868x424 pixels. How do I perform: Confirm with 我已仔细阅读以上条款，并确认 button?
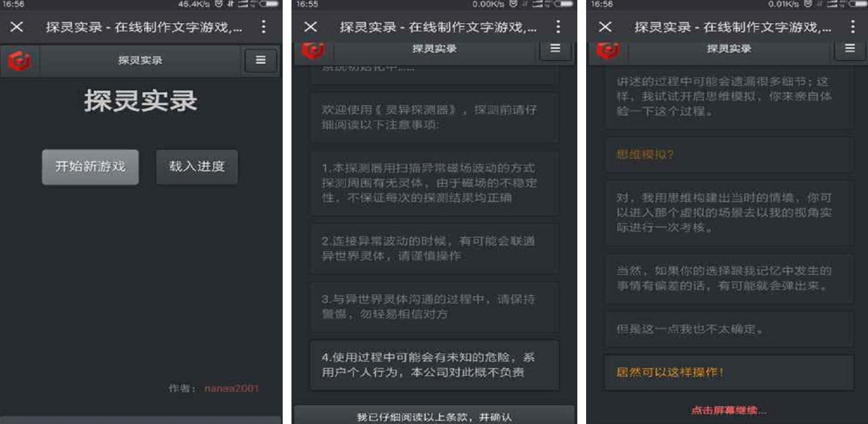click(x=434, y=416)
